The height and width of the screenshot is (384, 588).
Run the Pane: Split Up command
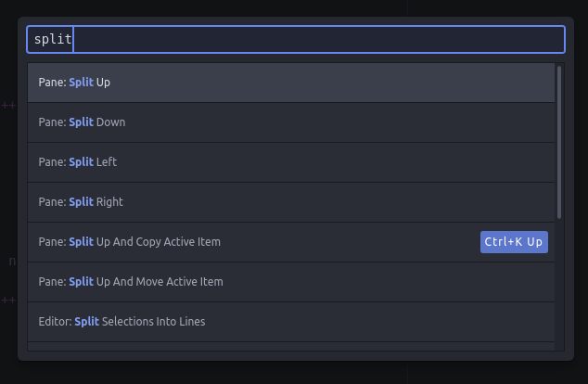pyautogui.click(x=74, y=83)
